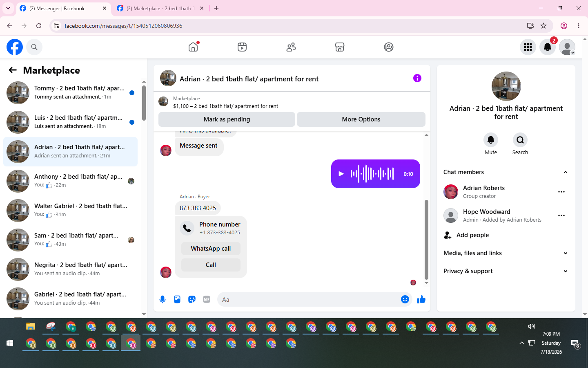Open Luis conversation

coord(70,122)
